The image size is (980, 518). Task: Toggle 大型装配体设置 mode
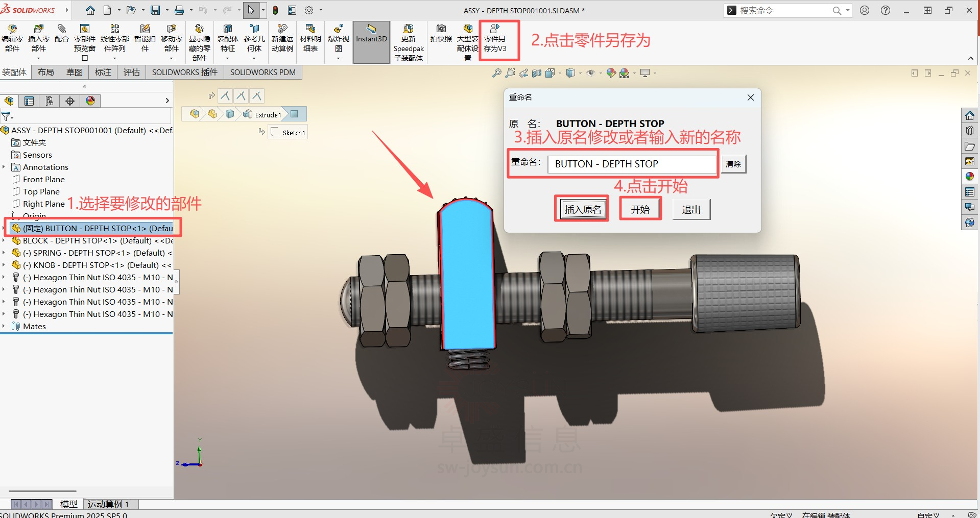pyautogui.click(x=468, y=43)
